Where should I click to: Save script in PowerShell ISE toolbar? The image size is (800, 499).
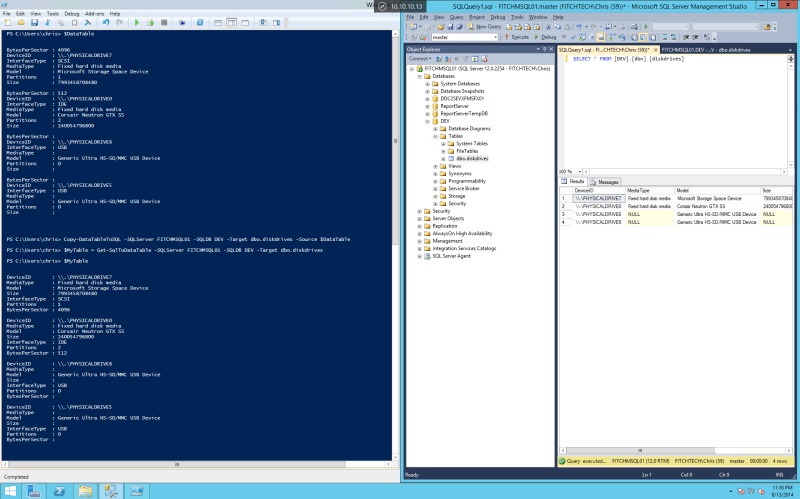pyautogui.click(x=34, y=23)
